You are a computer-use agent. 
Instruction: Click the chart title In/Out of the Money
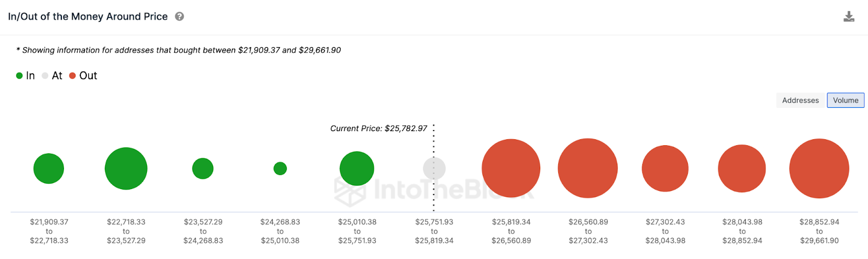pyautogui.click(x=88, y=17)
